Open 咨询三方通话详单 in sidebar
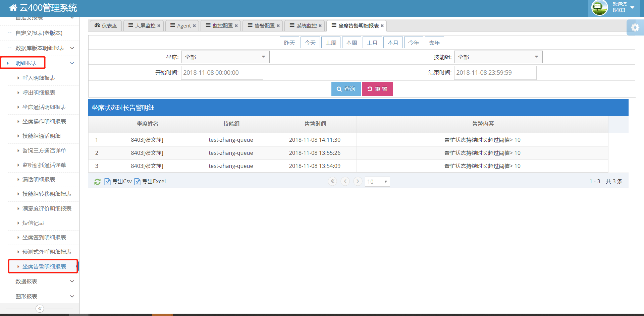The width and height of the screenshot is (644, 316). click(44, 151)
